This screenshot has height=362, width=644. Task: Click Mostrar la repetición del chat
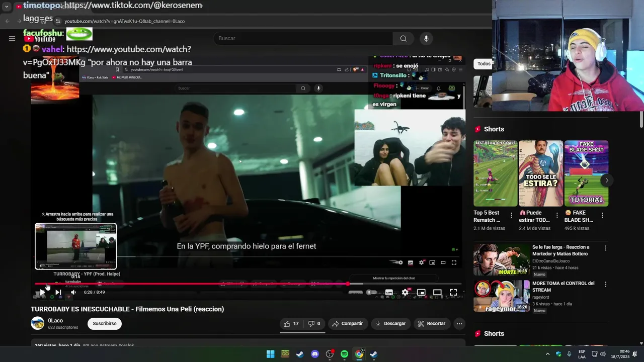[394, 278]
